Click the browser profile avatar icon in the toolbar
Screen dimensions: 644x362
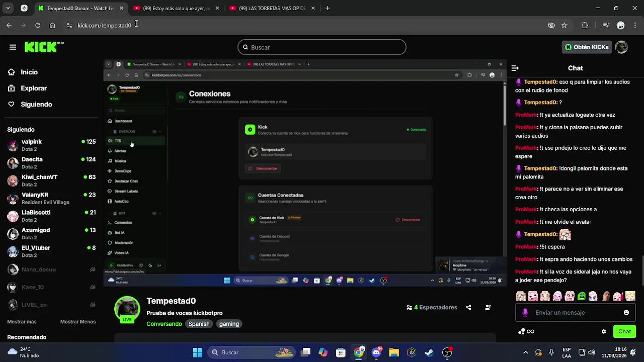click(x=621, y=25)
